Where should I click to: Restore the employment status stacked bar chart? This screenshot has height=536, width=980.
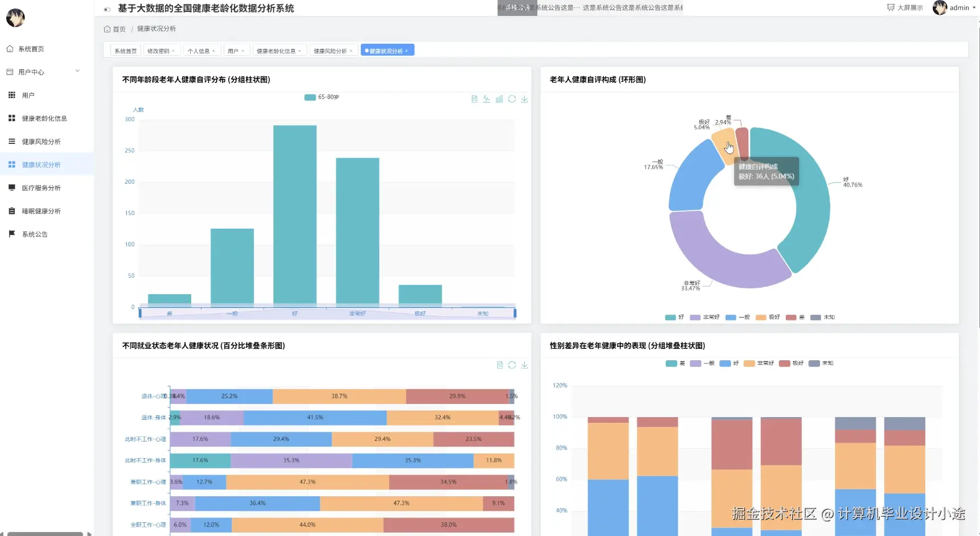point(512,365)
